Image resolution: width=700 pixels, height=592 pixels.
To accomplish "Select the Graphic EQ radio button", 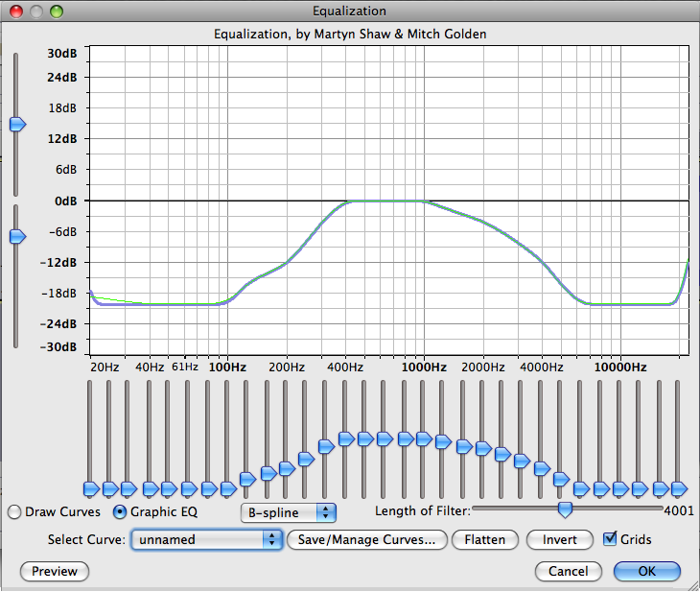I will pos(121,512).
